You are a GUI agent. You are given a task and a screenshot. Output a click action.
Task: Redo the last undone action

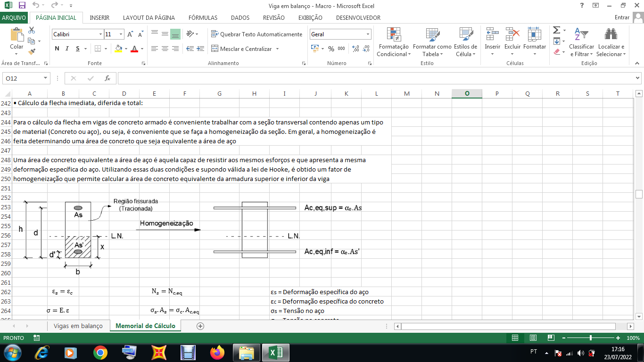(x=55, y=5)
